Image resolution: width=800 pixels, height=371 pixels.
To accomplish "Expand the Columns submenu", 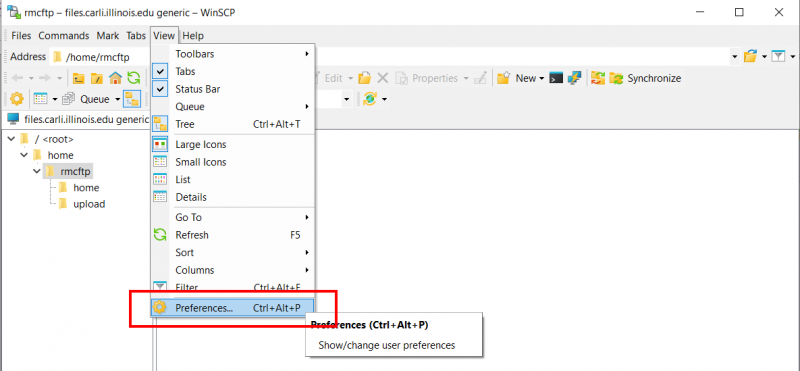I will [x=233, y=270].
